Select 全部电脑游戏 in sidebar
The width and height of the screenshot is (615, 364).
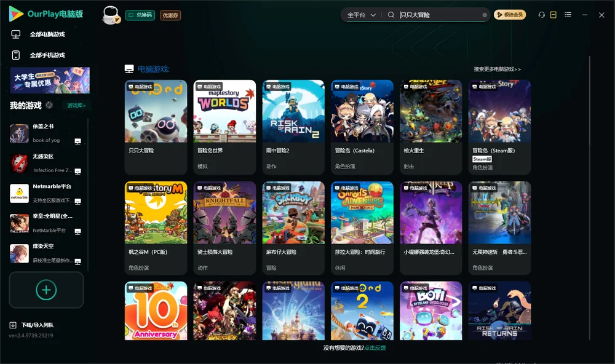point(48,34)
